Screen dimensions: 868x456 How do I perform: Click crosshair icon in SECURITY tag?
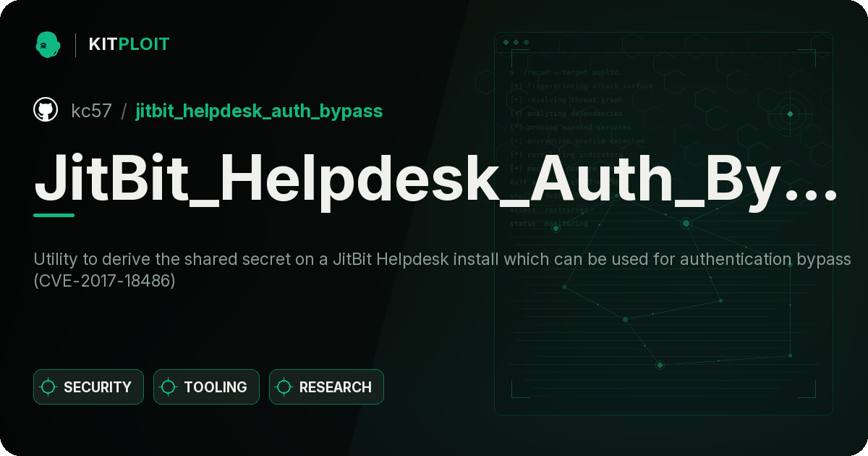point(48,387)
